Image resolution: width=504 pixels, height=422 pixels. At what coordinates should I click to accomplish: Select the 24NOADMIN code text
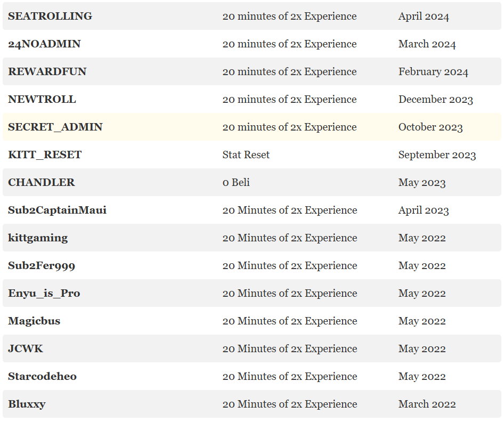click(44, 44)
